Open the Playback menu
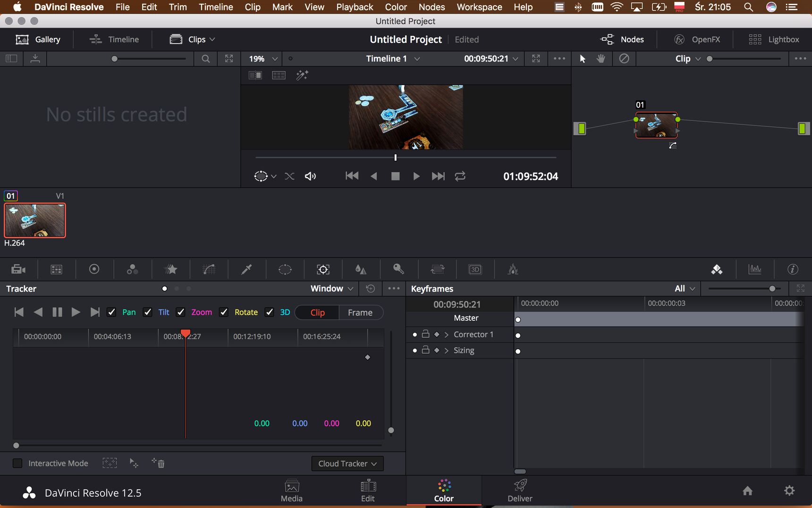 point(355,7)
